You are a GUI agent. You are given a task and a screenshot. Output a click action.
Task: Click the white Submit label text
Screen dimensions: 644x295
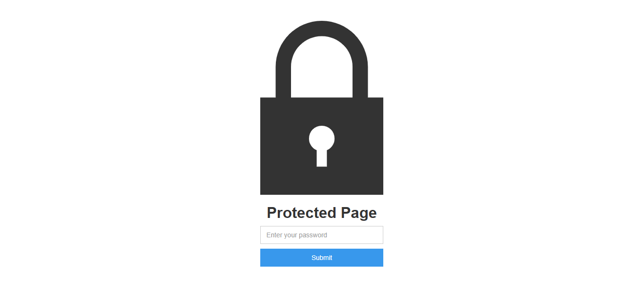[x=322, y=258]
